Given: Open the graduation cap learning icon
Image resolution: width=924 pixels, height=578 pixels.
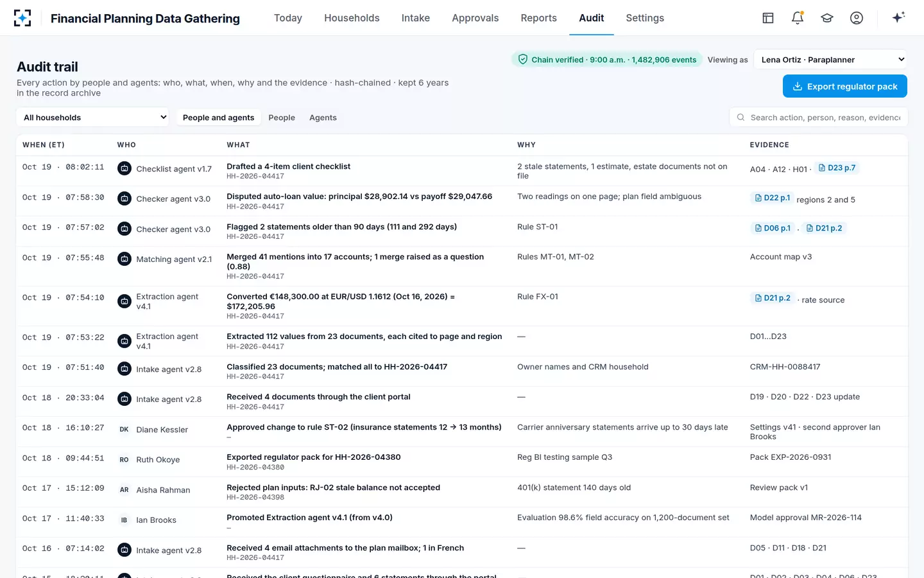Looking at the screenshot, I should [x=827, y=18].
